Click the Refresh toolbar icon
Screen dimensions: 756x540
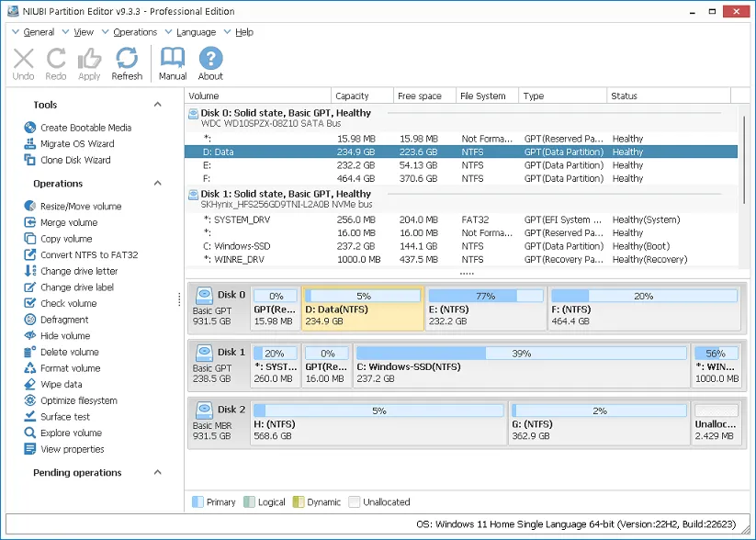[127, 62]
